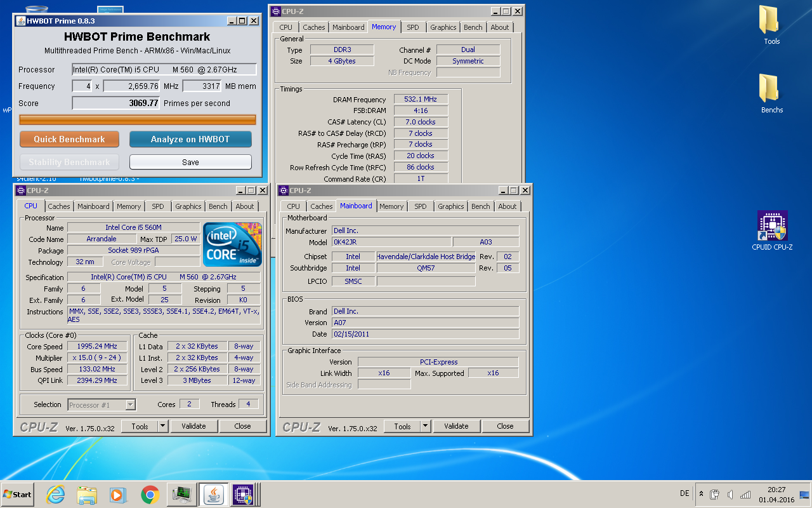Click the HWBOT Processor name field
Screen dimensions: 812x508
point(164,70)
